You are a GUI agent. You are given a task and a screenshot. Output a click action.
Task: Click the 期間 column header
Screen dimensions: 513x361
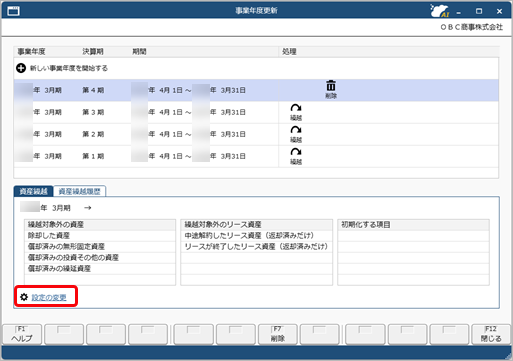pos(139,52)
